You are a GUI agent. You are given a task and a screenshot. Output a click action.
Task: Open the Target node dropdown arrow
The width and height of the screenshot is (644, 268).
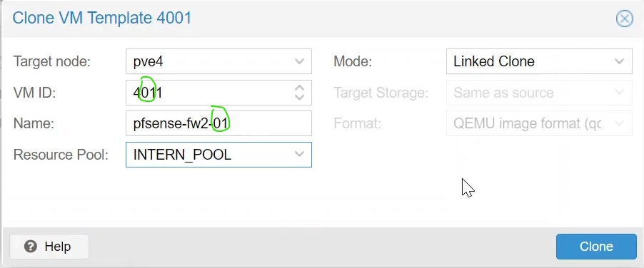[299, 61]
